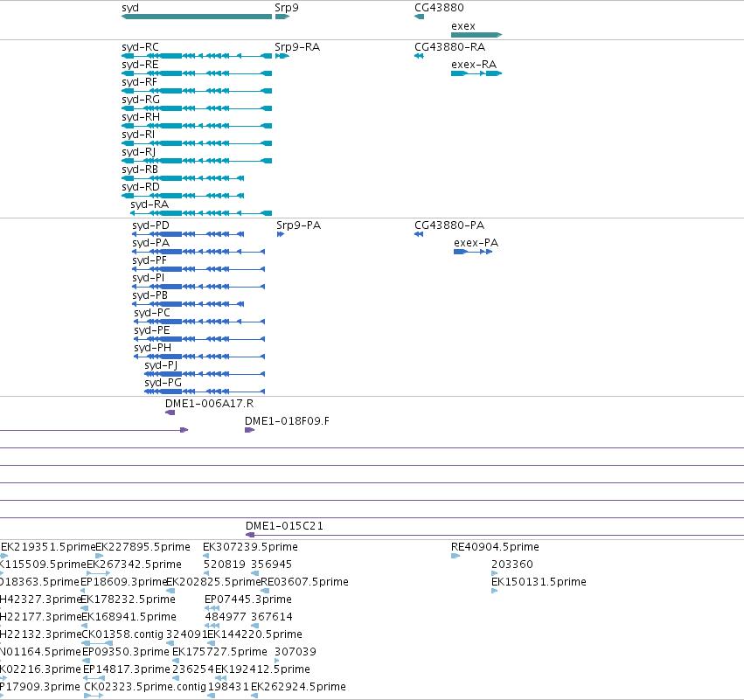
Task: Select the 367614 EST label
Action: [272, 617]
